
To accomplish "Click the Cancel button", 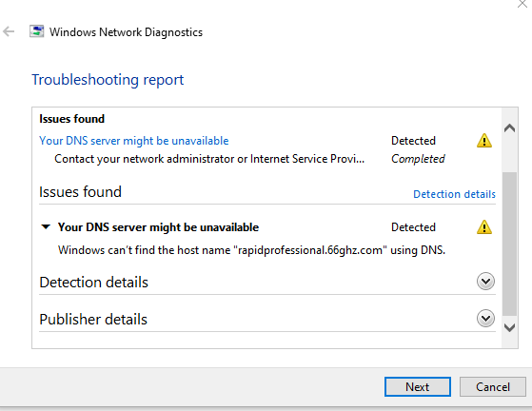I will [x=493, y=386].
